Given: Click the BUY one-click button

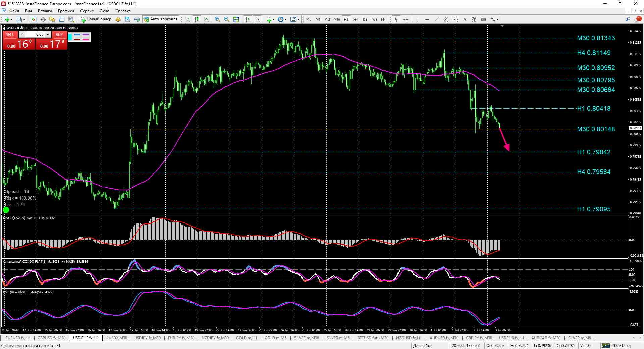Looking at the screenshot, I should [59, 34].
